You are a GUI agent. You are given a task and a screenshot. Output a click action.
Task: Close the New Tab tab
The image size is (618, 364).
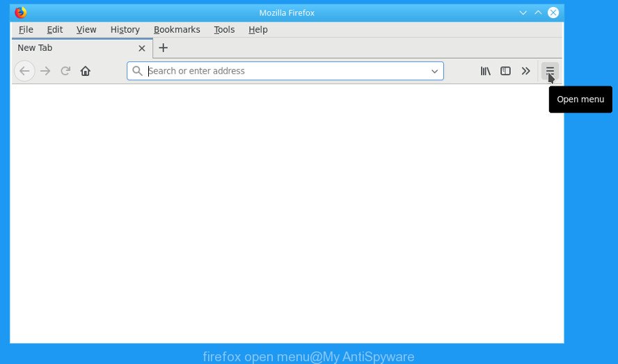coord(142,48)
